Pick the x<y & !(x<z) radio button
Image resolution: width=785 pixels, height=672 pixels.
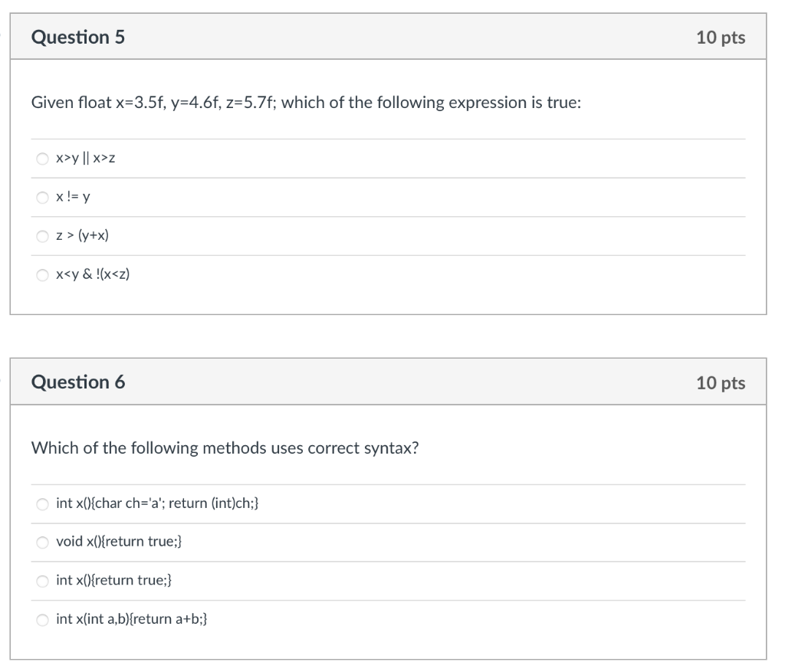click(x=43, y=275)
